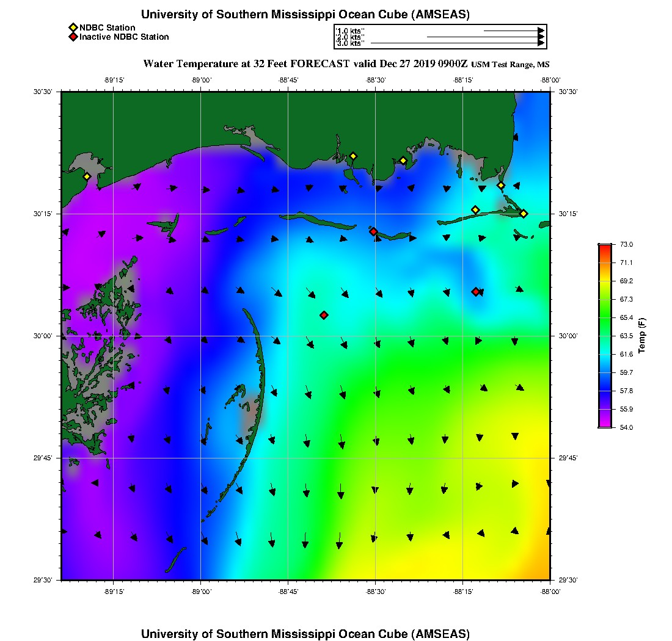Screen dimensions: 672x641
Task: Pick the northernmost yellow NDBC station marker
Action: [x=352, y=156]
